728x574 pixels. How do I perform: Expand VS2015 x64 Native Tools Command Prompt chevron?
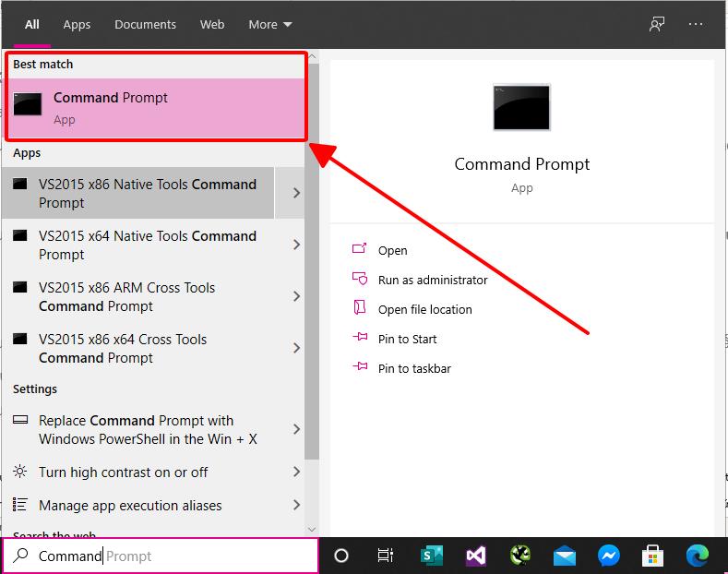click(296, 245)
